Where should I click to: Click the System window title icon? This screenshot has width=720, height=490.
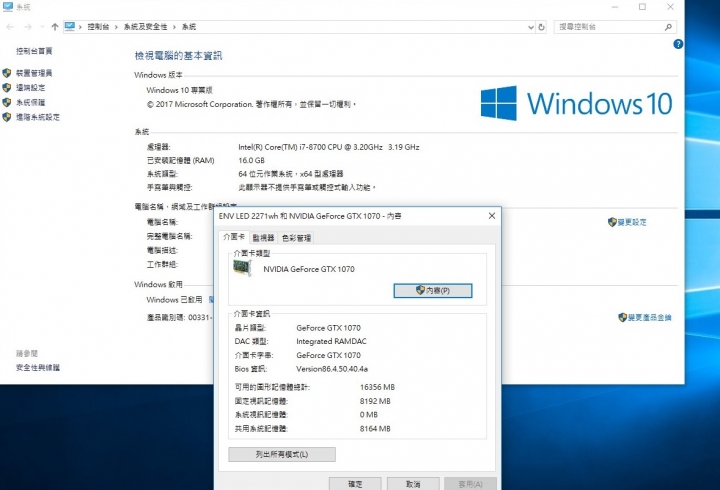point(8,6)
